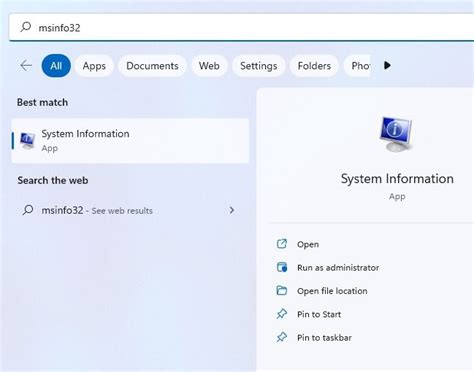Click the back arrow icon
This screenshot has height=372, width=474.
[26, 65]
